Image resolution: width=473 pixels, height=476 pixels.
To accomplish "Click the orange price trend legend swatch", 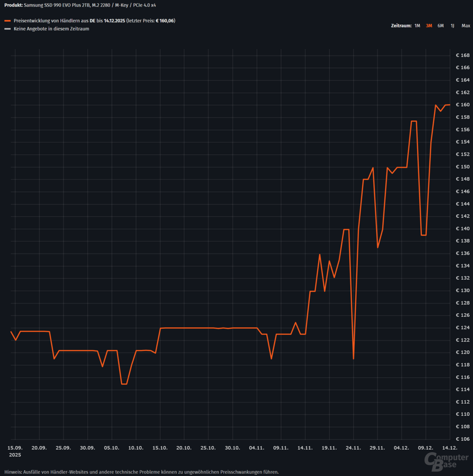I will coord(7,21).
